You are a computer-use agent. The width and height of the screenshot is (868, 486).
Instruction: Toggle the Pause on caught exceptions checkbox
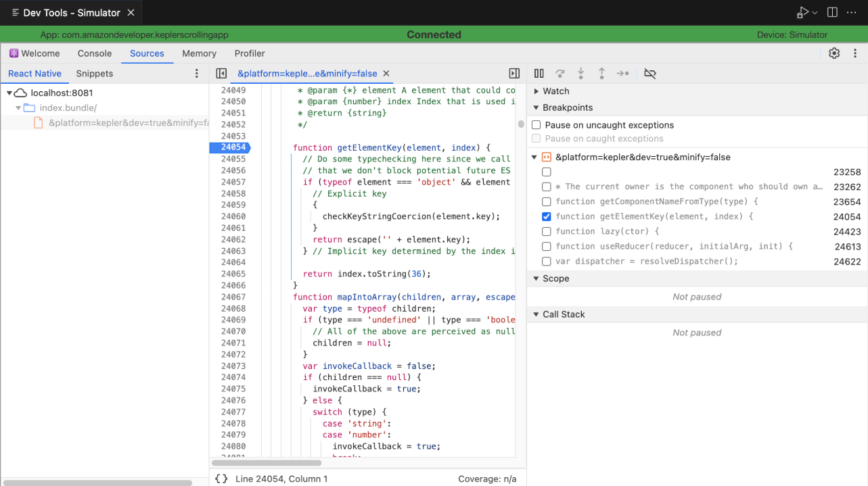click(x=536, y=139)
